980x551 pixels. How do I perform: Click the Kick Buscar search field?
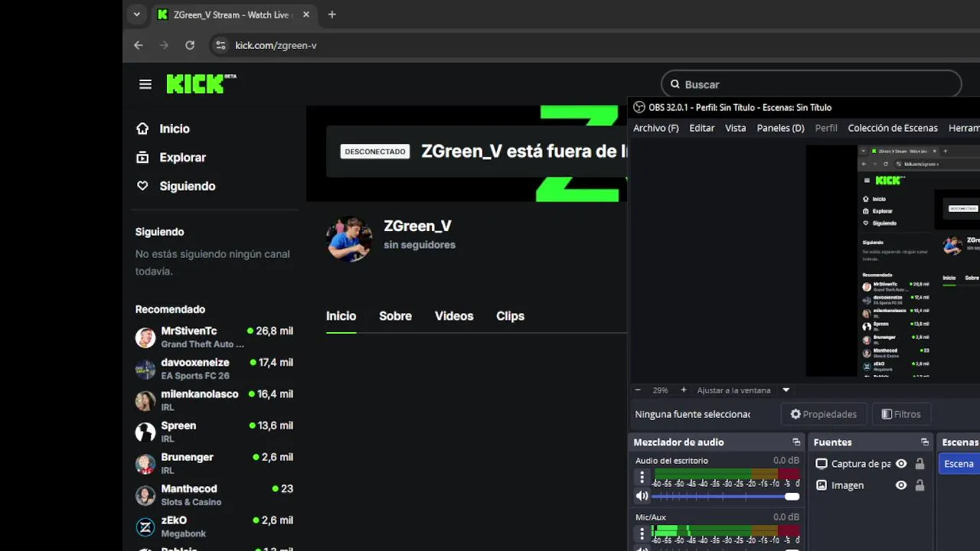pos(812,84)
